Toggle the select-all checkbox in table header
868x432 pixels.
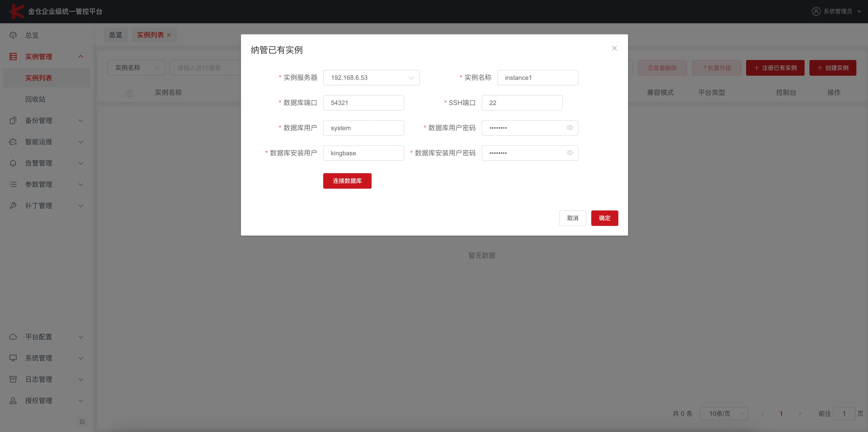[129, 93]
